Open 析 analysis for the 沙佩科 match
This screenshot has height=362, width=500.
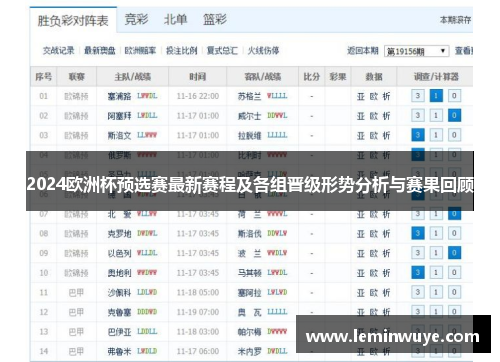click(x=386, y=293)
